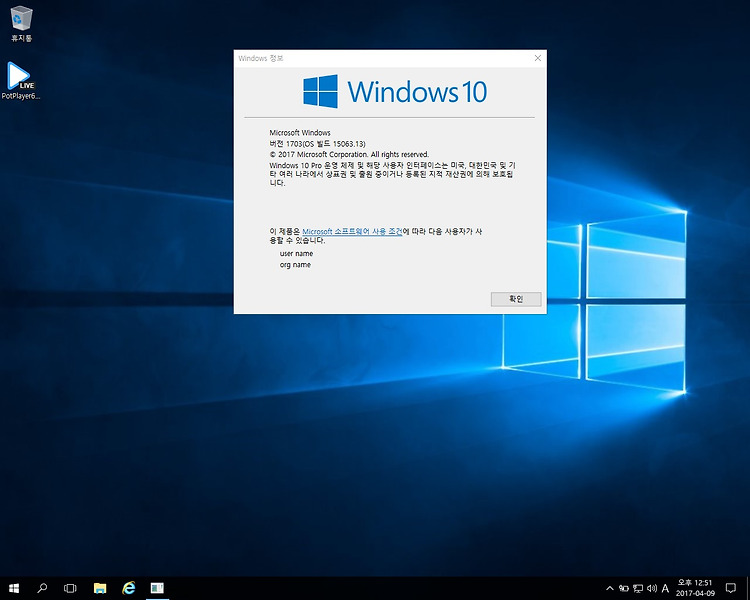Check the power battery tray icon
Viewport: 750px width, 600px height.
point(623,588)
